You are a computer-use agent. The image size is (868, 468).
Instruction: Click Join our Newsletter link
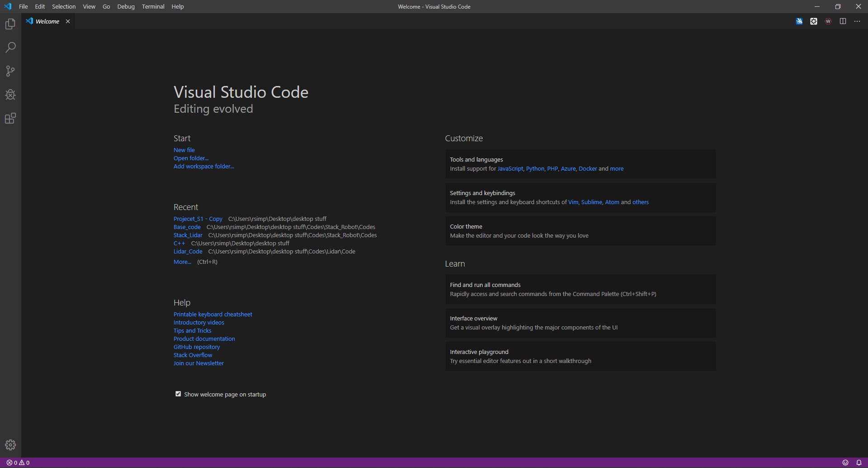pyautogui.click(x=199, y=363)
